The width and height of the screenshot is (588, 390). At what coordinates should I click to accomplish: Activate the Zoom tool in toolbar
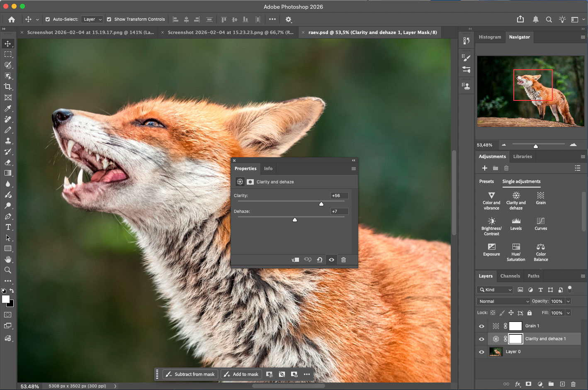tap(8, 270)
